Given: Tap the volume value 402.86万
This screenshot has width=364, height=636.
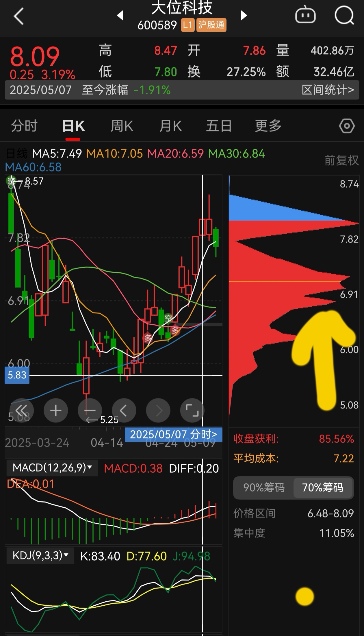Looking at the screenshot, I should (332, 51).
